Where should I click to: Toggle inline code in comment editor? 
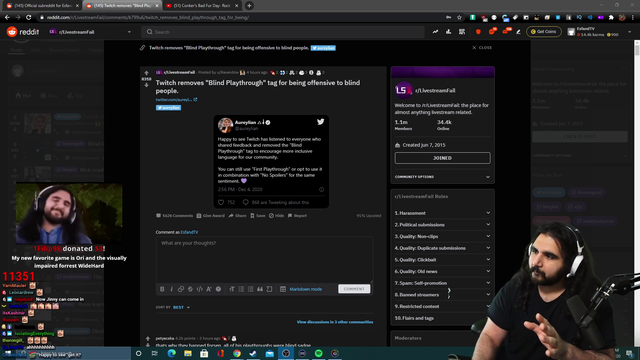tap(200, 289)
